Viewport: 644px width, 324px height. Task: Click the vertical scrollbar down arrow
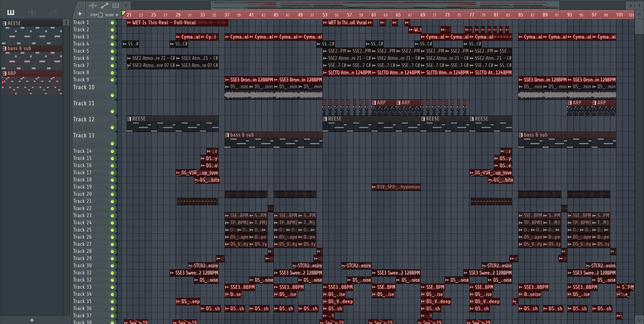[639, 320]
